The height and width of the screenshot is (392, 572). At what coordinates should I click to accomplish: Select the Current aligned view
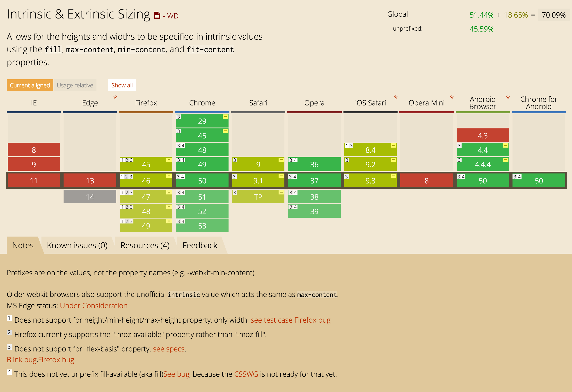[30, 85]
